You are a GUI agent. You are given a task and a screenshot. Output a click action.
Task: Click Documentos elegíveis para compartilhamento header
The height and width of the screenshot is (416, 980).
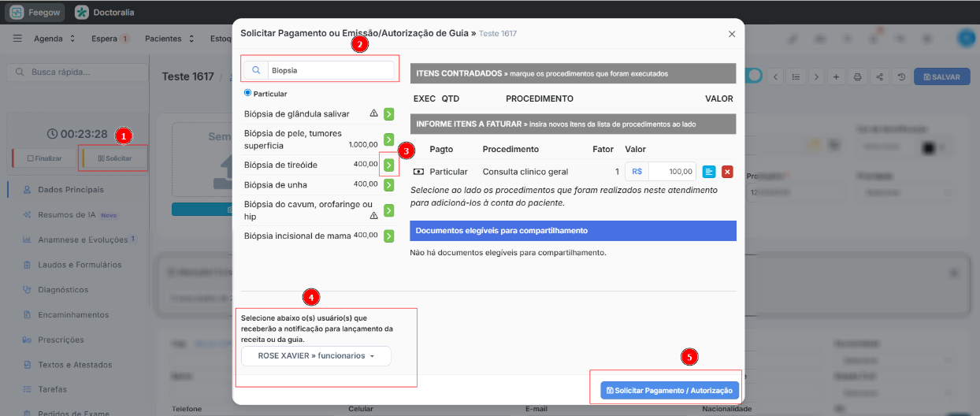573,230
